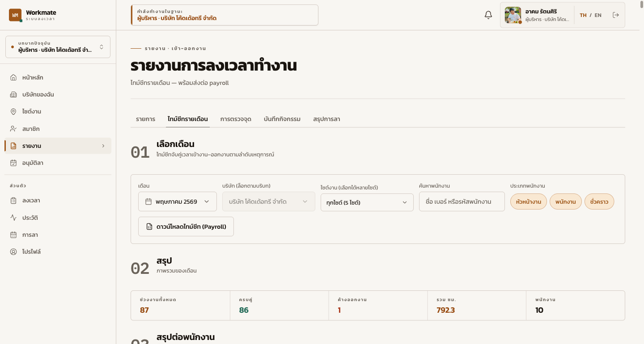The height and width of the screenshot is (344, 644).
Task: Click the ค้างออกงาน 1 value
Action: point(339,310)
